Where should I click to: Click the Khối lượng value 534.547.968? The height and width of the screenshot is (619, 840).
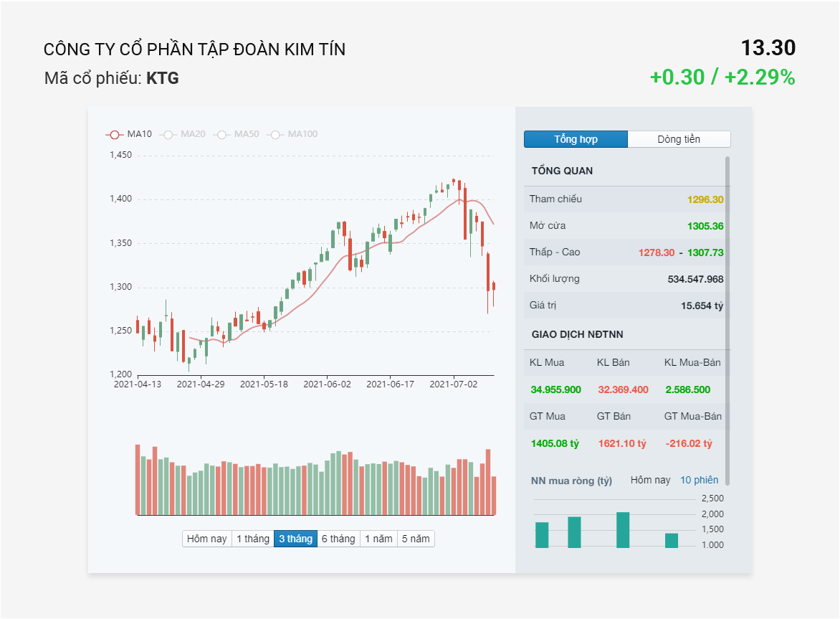(695, 279)
